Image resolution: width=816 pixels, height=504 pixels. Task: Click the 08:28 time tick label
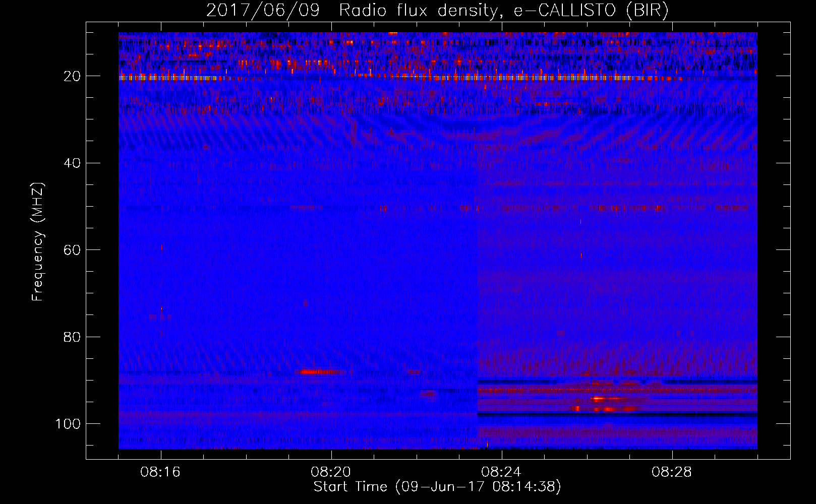(x=672, y=472)
